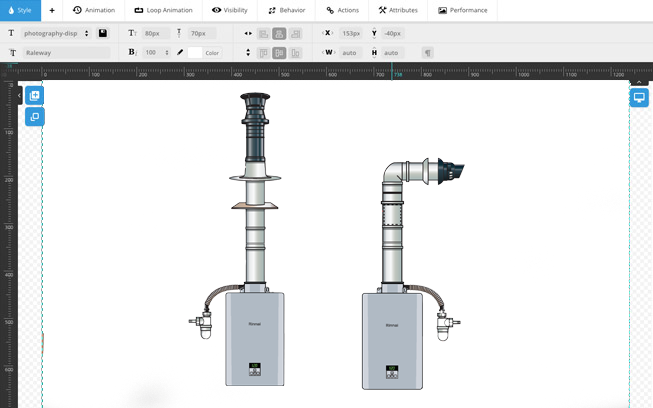Go to the Attributes tab
This screenshot has height=408, width=653.
coord(398,10)
